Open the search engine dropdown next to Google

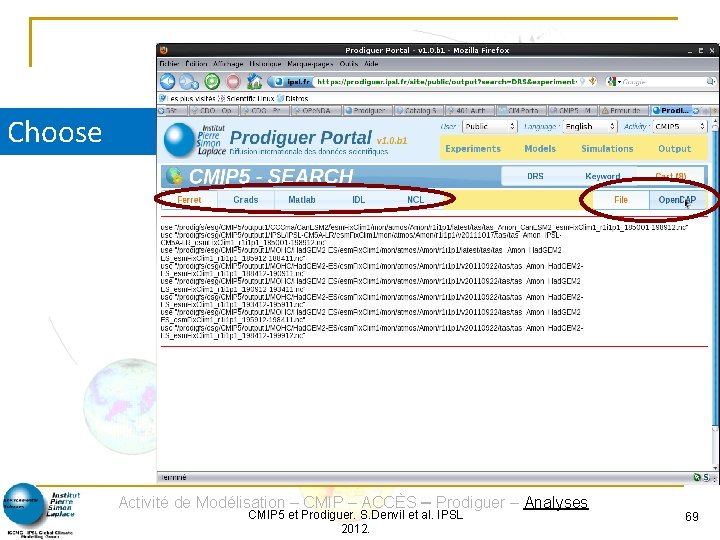click(613, 82)
